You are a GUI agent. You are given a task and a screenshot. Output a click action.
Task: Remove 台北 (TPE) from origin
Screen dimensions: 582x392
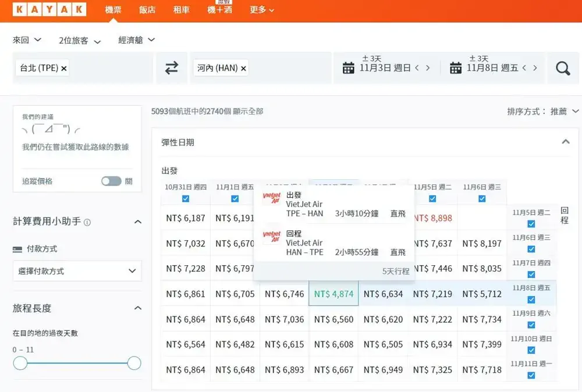coord(64,69)
